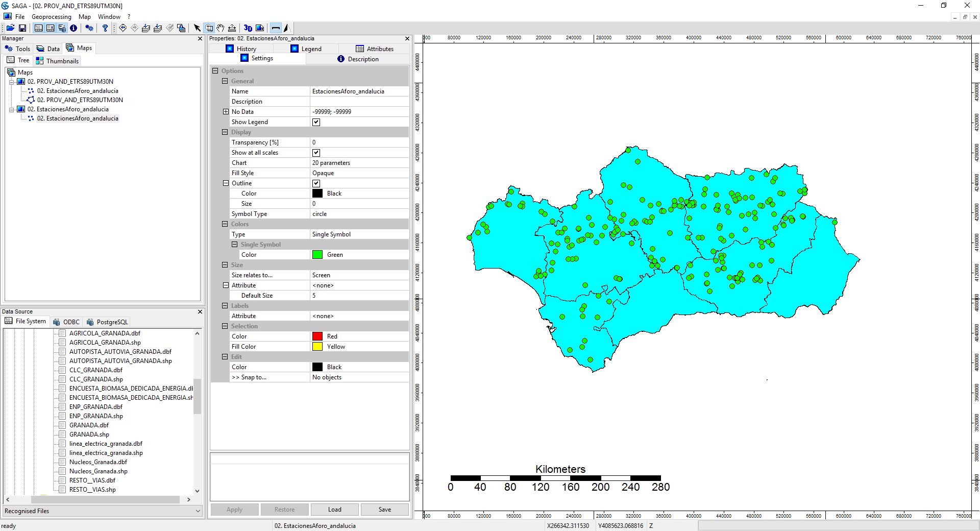980x531 pixels.
Task: Choose the measure distance tool
Action: coord(232,28)
